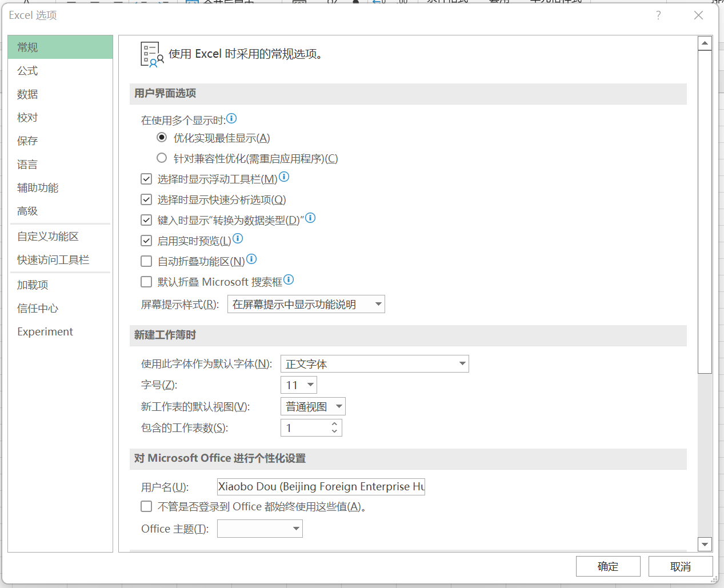724x588 pixels.
Task: Click the help question mark icon
Action: [x=658, y=16]
